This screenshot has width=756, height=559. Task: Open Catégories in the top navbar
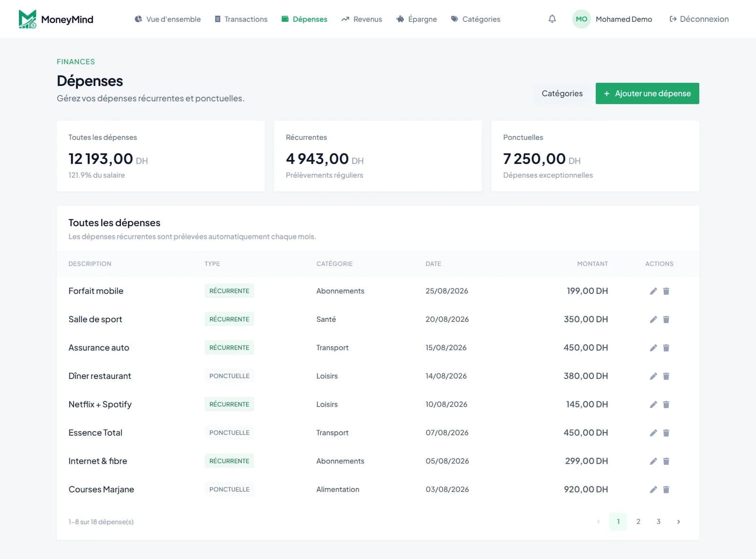point(475,19)
